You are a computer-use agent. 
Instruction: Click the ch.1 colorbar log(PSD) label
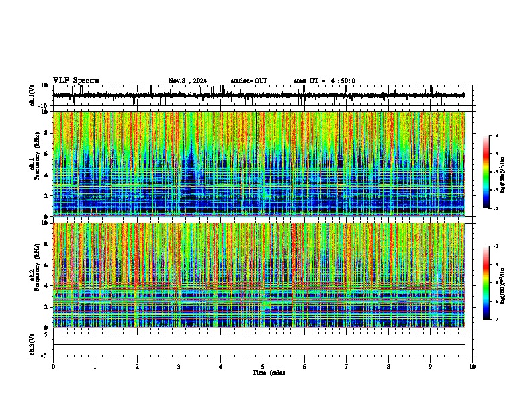[503, 175]
